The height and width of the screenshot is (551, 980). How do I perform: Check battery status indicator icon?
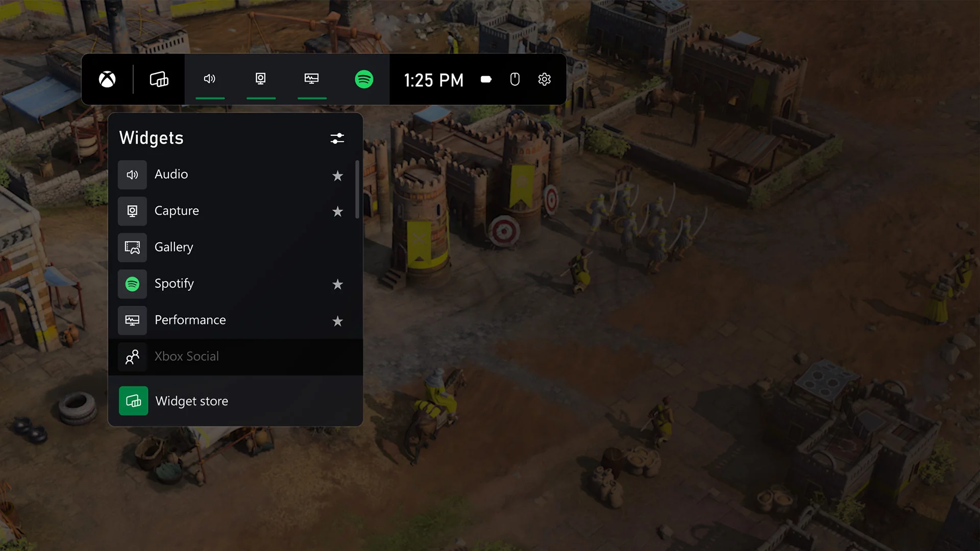[486, 80]
